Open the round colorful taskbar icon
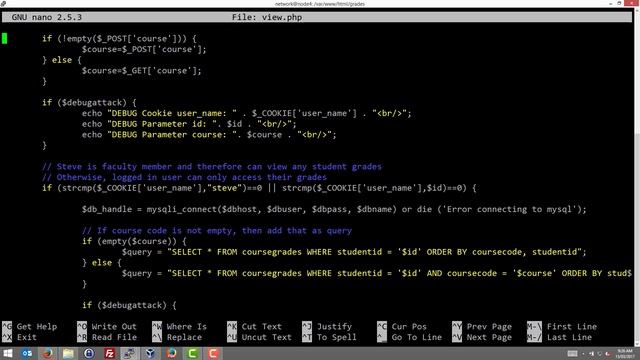The image size is (640, 360). click(x=171, y=353)
